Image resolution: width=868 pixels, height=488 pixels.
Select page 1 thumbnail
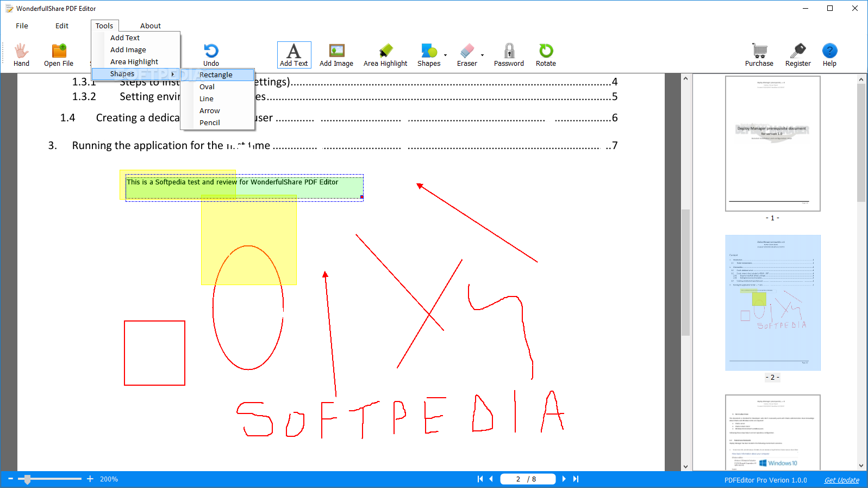point(772,144)
